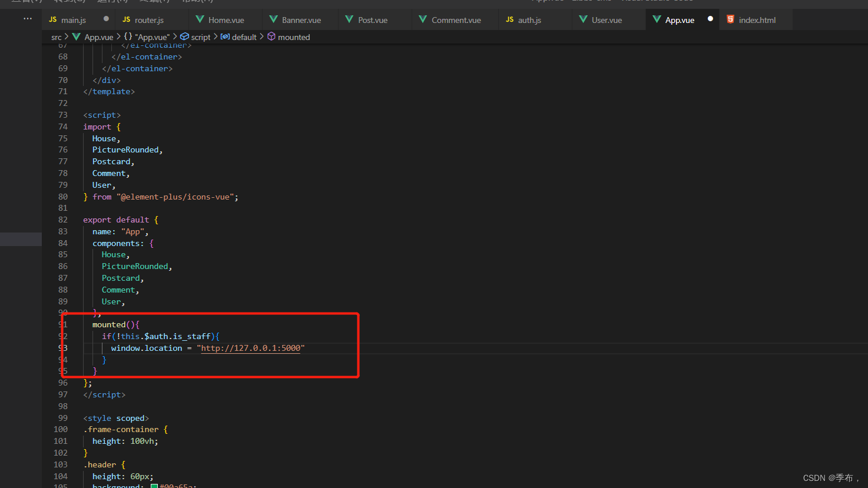Click the '</template>' closing tag

point(109,91)
